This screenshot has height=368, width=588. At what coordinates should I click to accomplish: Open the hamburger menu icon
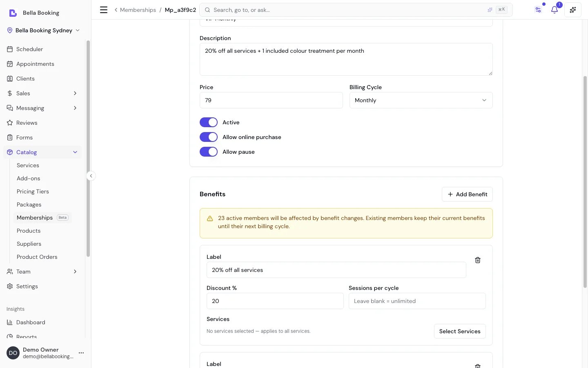(x=104, y=10)
